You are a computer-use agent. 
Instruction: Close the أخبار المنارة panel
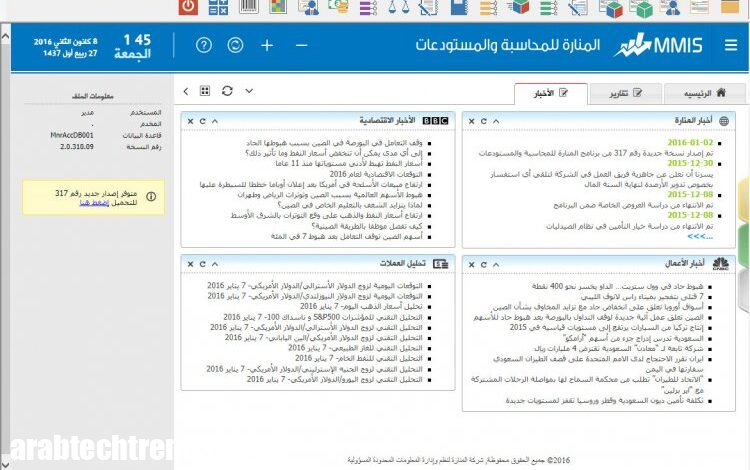click(x=472, y=121)
